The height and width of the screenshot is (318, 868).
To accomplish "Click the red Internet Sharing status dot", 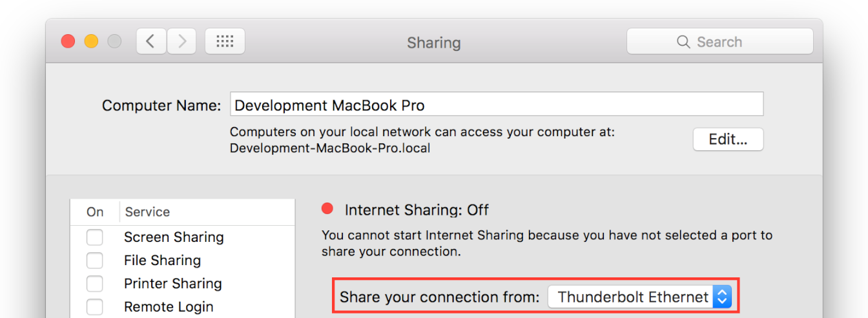I will (x=327, y=208).
